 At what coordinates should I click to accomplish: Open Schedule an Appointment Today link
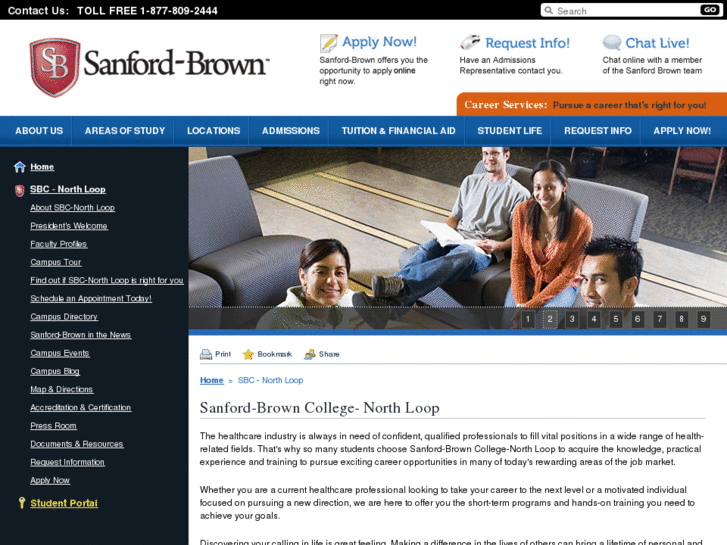(x=91, y=298)
